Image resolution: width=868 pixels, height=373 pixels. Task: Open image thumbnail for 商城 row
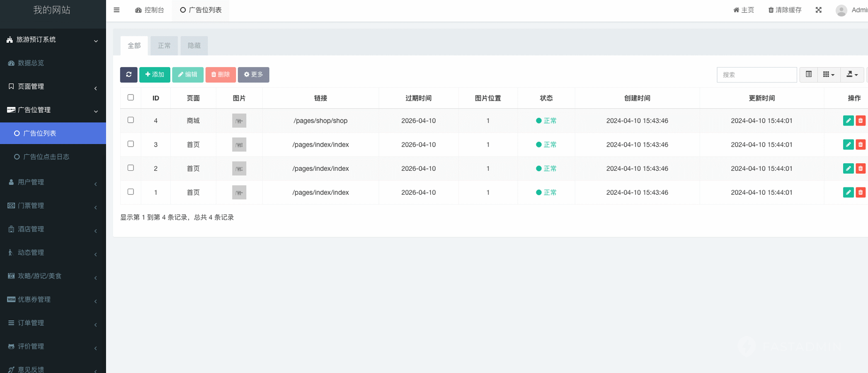(239, 121)
